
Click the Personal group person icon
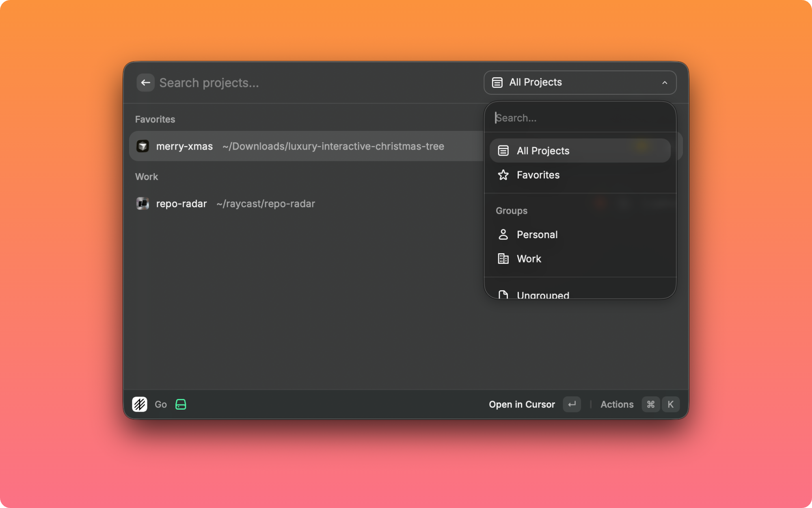[503, 234]
